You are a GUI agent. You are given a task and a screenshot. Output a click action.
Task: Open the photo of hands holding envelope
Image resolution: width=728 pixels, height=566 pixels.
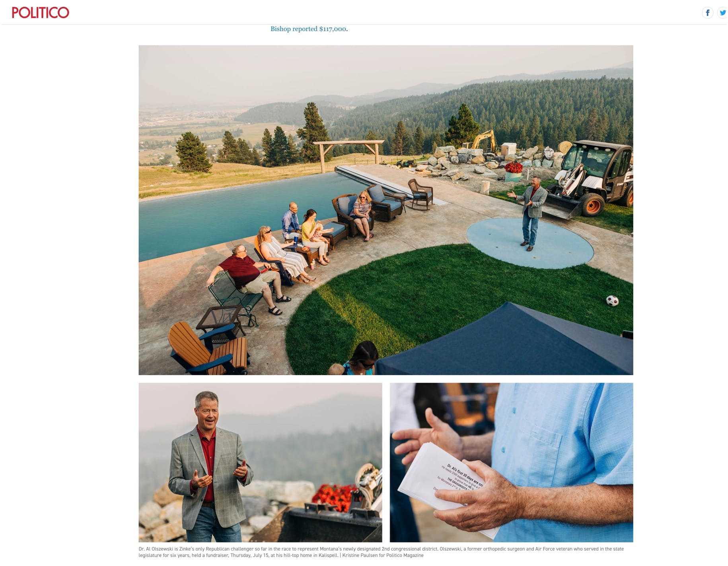pyautogui.click(x=511, y=462)
